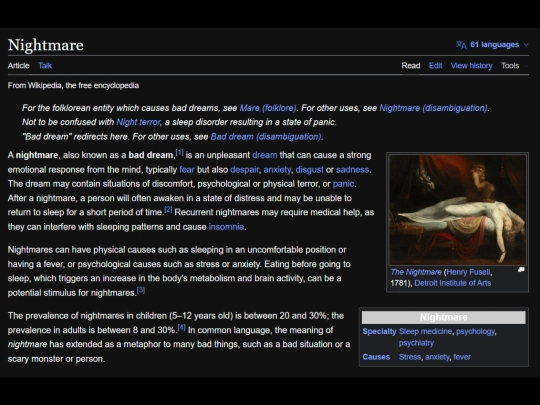Screen dimensions: 540x405
Task: Select the Read tab
Action: pos(411,66)
